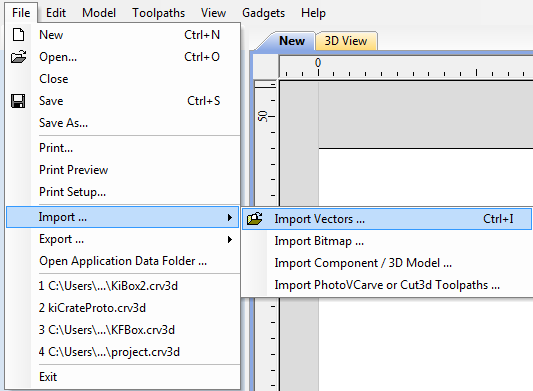Open the Gadgets menu
This screenshot has height=391, width=533.
point(263,13)
